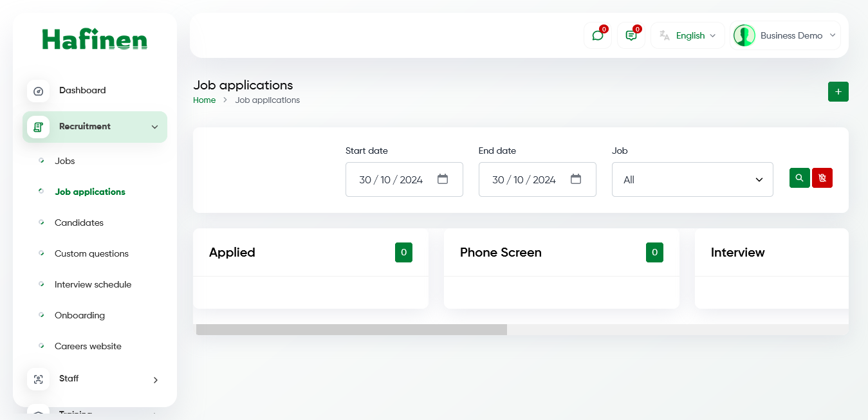The height and width of the screenshot is (420, 868).
Task: Open the End date calendar picker icon
Action: (x=575, y=179)
